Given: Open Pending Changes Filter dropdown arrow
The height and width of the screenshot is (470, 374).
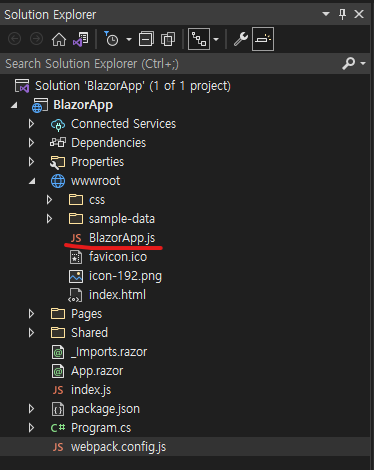Looking at the screenshot, I should click(x=129, y=40).
